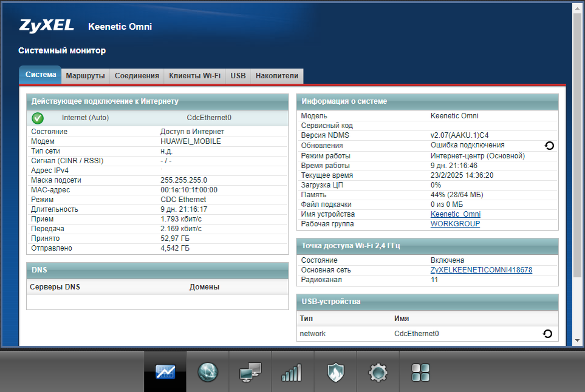Open the USB tab
585x392 pixels.
click(238, 76)
